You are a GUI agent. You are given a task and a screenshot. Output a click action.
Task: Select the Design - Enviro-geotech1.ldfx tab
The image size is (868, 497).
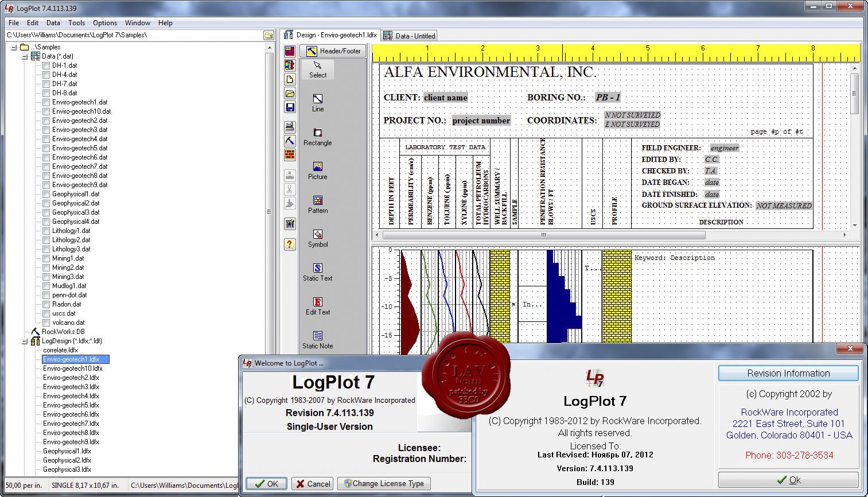tap(330, 35)
